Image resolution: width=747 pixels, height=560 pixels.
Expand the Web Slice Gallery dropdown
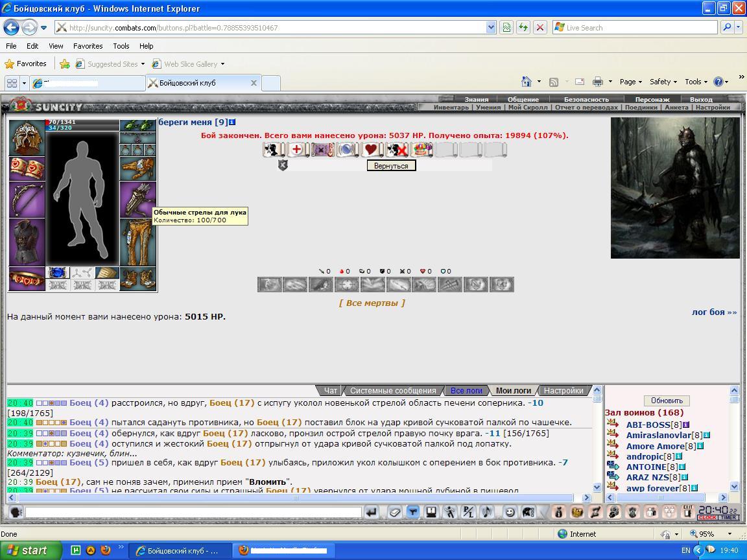(222, 64)
